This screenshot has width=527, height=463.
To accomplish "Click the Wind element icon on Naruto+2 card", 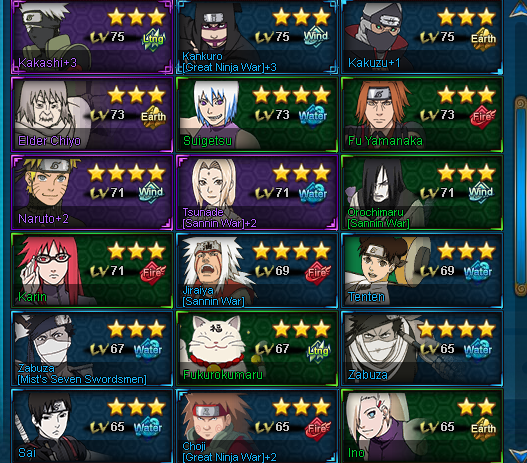I will pos(151,193).
